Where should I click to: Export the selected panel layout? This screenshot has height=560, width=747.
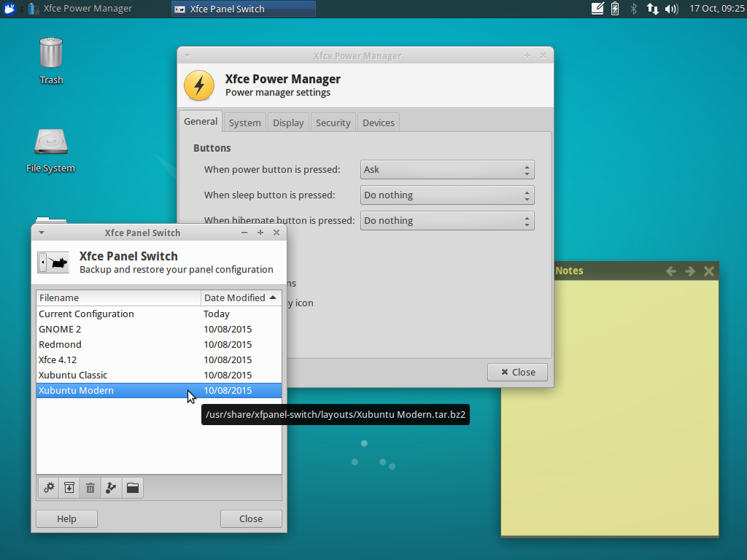(111, 488)
